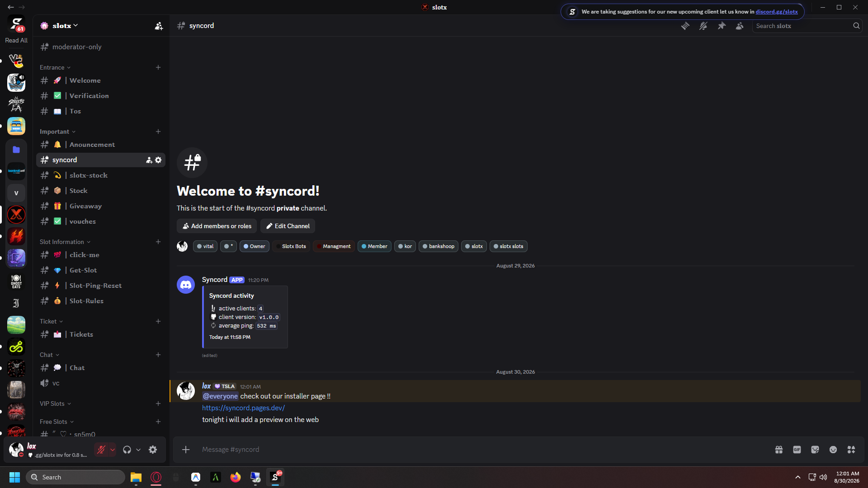
Task: Collapse the Important category
Action: pyautogui.click(x=57, y=131)
